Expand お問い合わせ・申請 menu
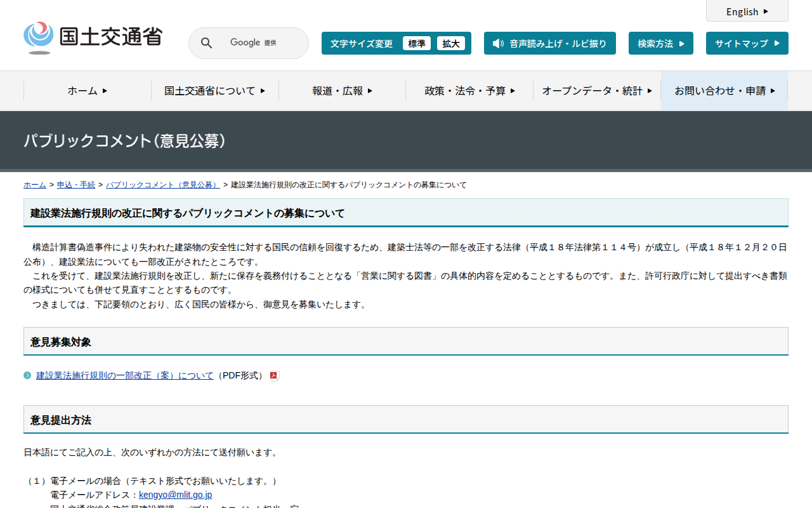This screenshot has height=508, width=812. point(724,91)
